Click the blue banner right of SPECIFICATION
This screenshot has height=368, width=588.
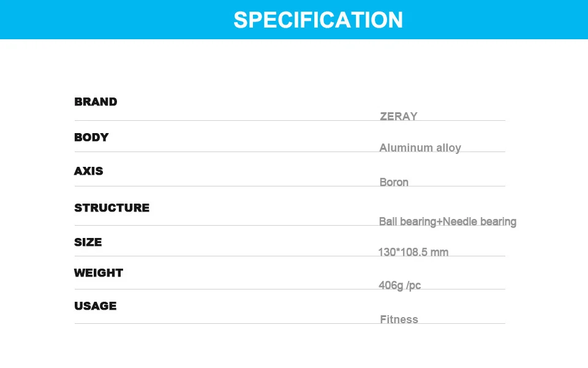click(496, 20)
